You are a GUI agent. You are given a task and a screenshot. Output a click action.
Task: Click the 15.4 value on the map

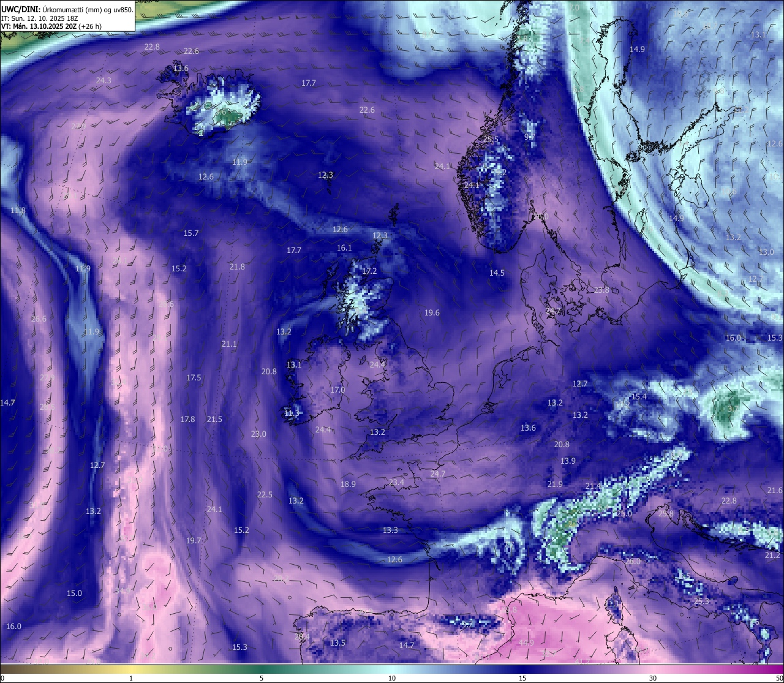tap(639, 396)
